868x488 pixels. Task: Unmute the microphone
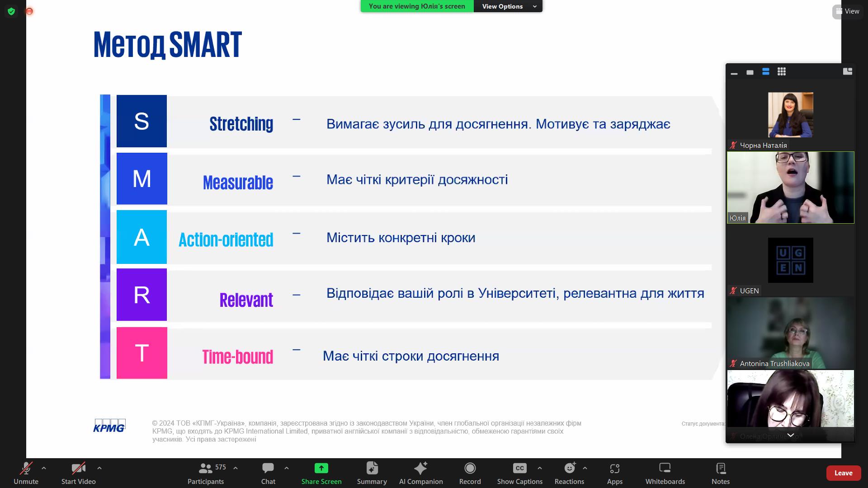click(26, 473)
